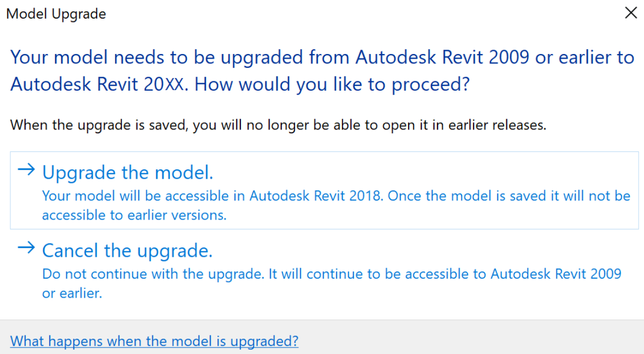Open "What happens when the model is upgraded?" link
Screen dimensions: 644x354
(154, 341)
